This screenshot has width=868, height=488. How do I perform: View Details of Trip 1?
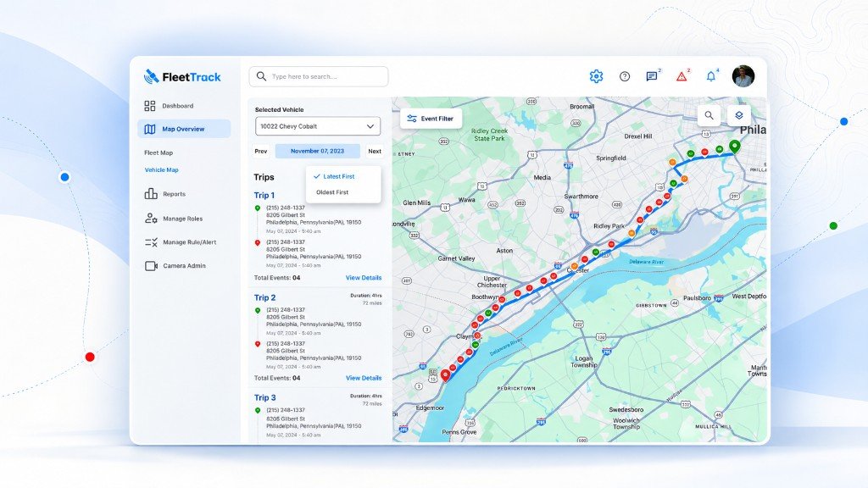click(364, 278)
